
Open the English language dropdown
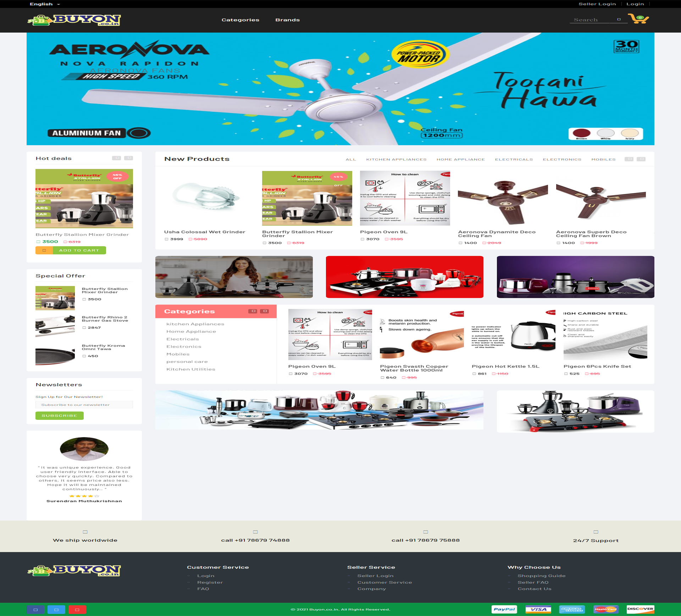[45, 4]
